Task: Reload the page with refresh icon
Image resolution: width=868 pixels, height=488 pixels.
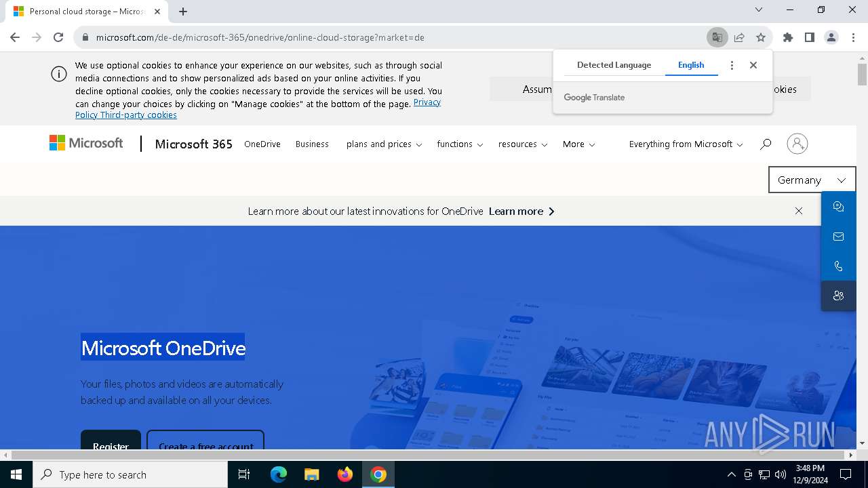Action: click(58, 37)
